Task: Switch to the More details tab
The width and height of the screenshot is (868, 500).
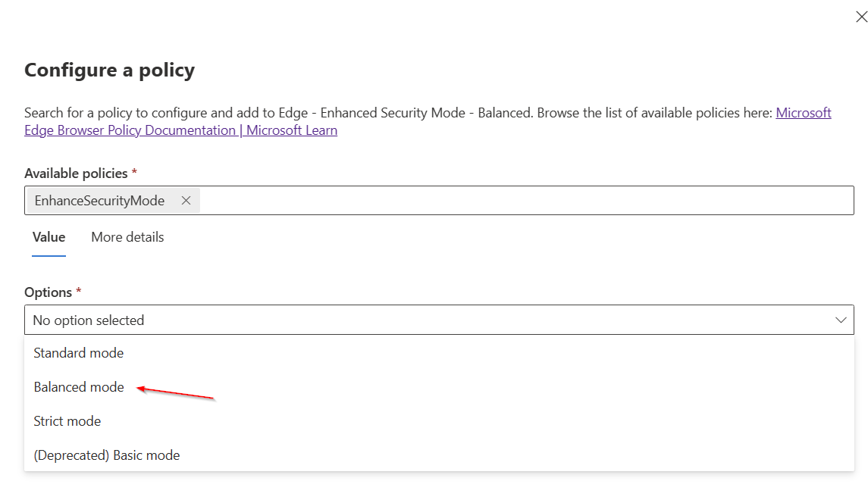Action: [127, 237]
